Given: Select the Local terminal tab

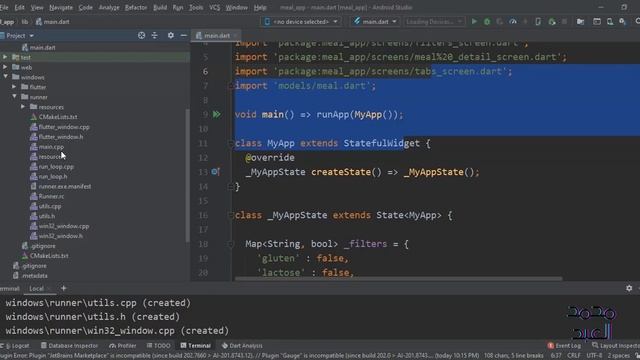Looking at the screenshot, I should coord(36,288).
